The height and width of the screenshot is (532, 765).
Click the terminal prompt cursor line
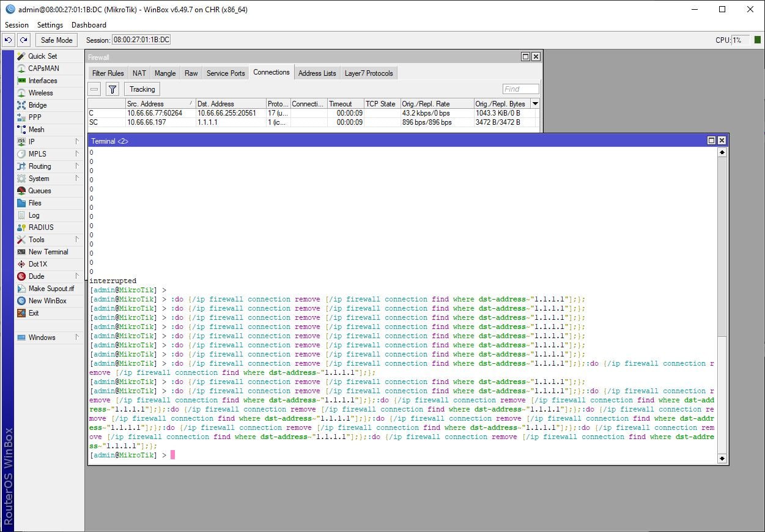(132, 455)
